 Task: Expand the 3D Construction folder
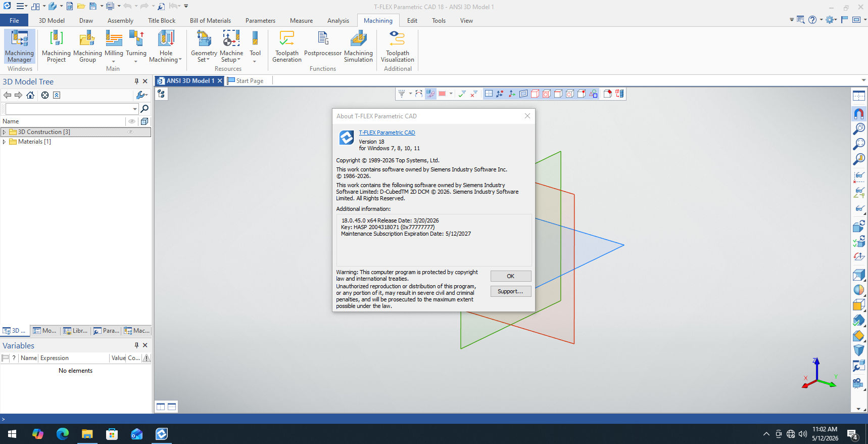click(x=4, y=132)
